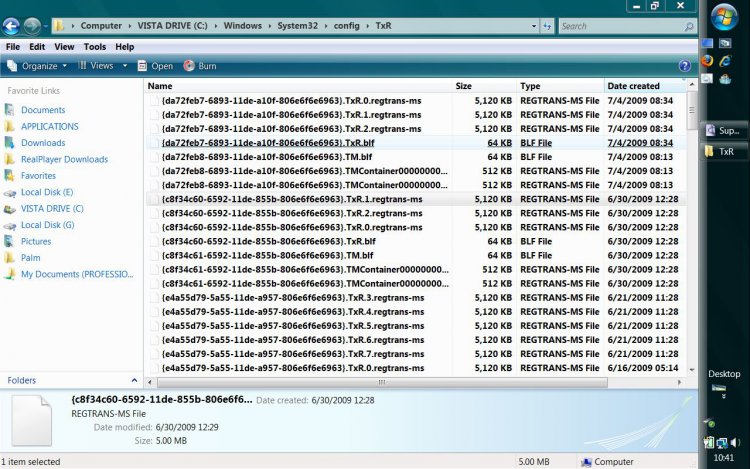This screenshot has height=469, width=750.
Task: Click the address bar refresh button
Action: [547, 26]
